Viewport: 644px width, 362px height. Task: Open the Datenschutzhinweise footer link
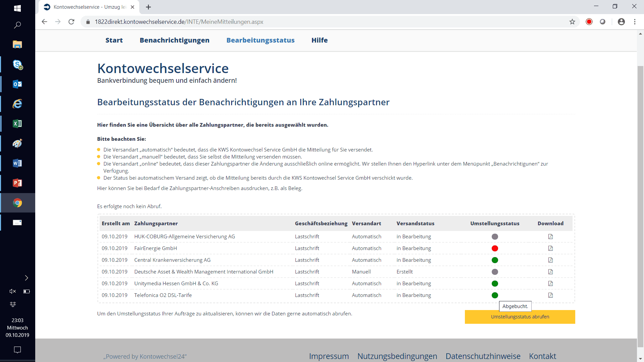pos(483,356)
